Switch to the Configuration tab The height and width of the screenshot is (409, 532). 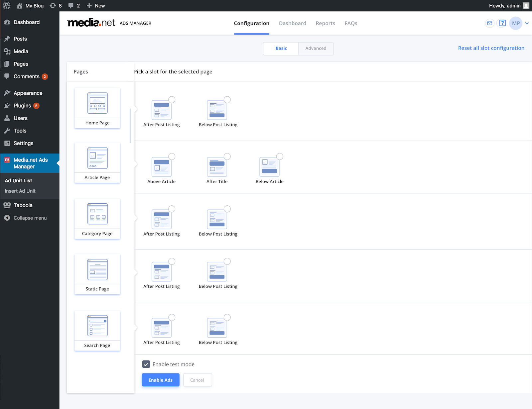point(252,23)
